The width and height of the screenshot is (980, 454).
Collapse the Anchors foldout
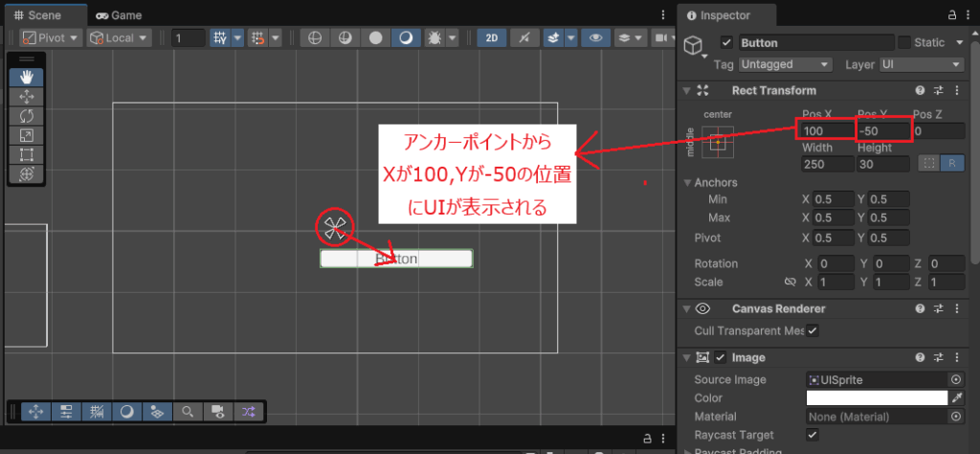[x=688, y=183]
